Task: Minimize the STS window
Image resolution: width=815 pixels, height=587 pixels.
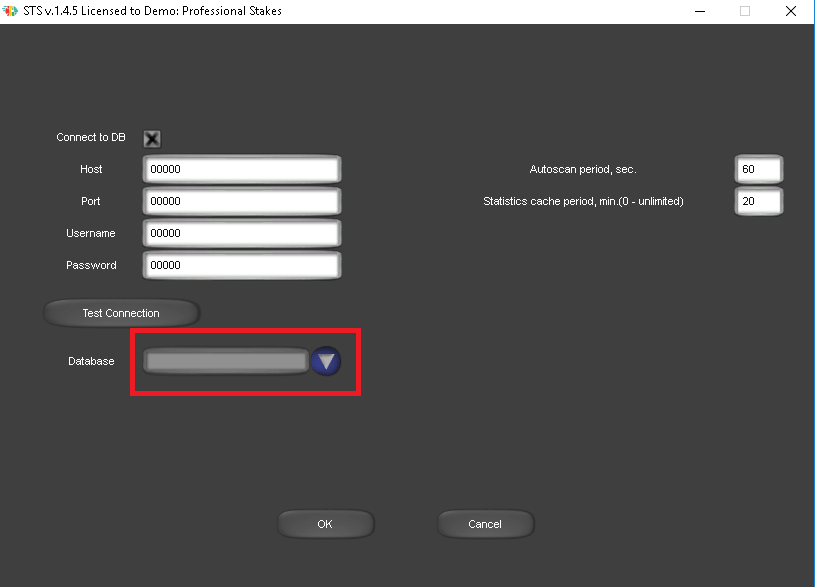Action: pos(700,11)
